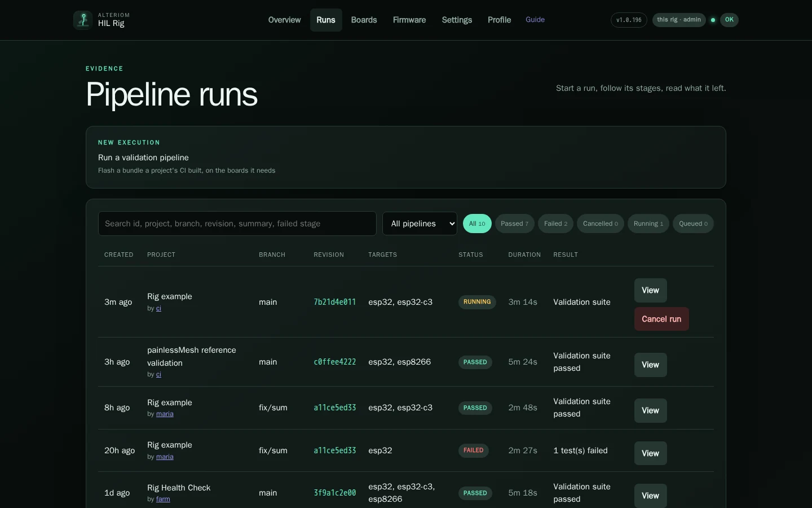This screenshot has height=508, width=812.
Task: Filter runs by Cancelled
Action: coord(600,224)
